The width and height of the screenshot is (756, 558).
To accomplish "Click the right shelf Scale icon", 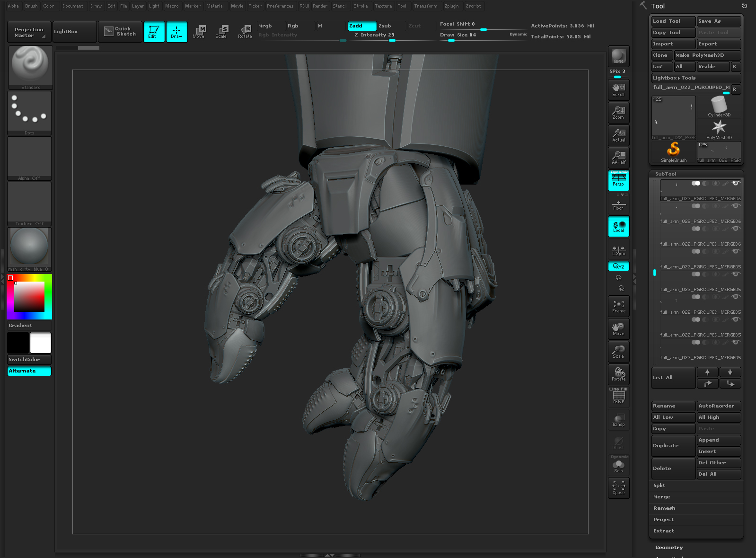I will pos(618,352).
